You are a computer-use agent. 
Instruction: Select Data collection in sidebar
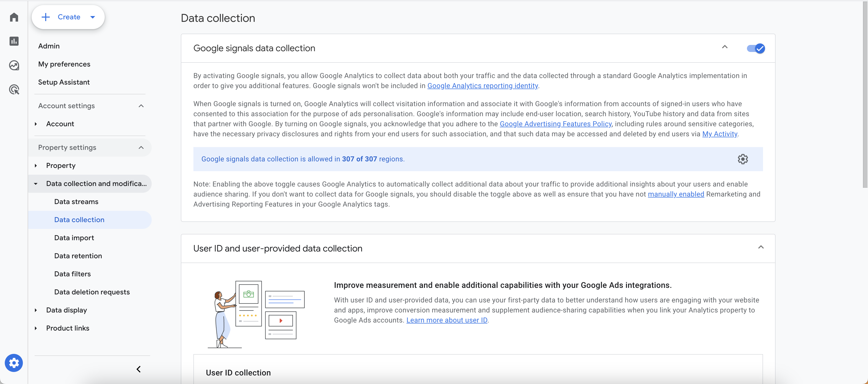79,220
